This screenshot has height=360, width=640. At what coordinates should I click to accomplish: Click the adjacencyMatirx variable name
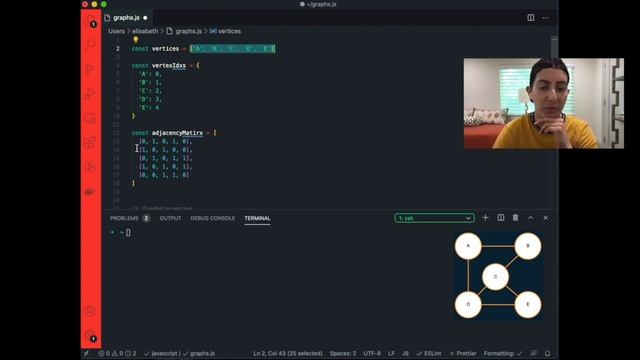[177, 133]
